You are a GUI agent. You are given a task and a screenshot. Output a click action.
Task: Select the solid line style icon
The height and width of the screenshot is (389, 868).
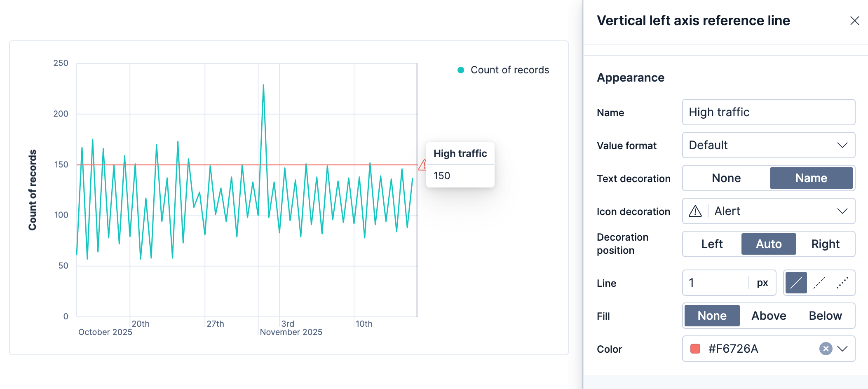795,283
